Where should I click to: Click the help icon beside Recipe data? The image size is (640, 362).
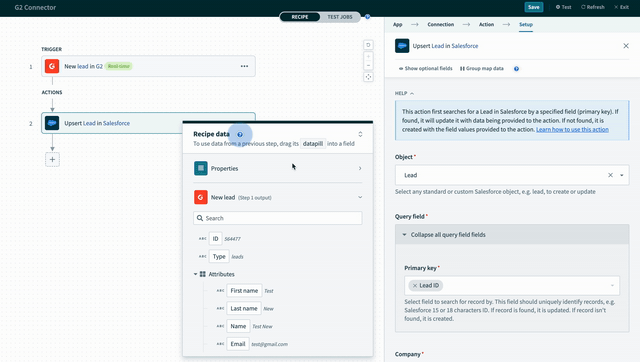(x=240, y=134)
